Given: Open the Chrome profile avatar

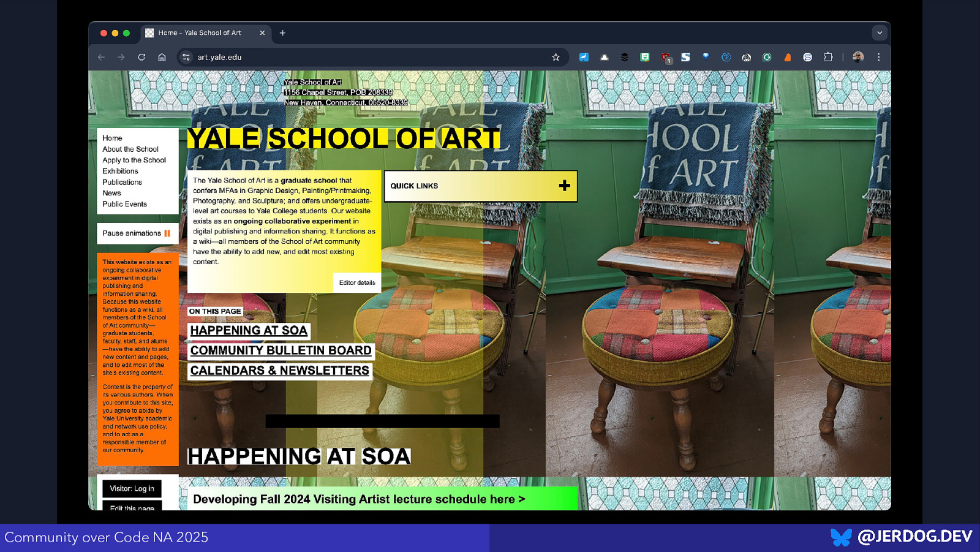Looking at the screenshot, I should pyautogui.click(x=858, y=57).
